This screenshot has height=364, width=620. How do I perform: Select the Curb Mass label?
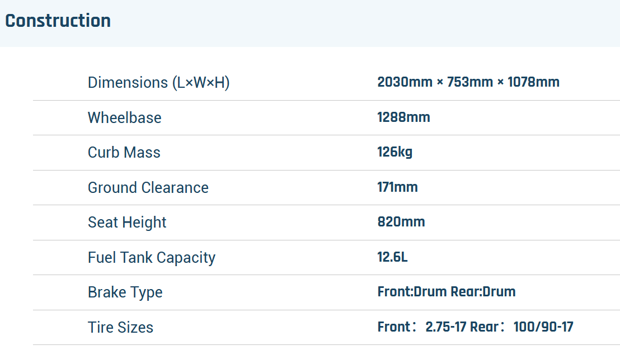pyautogui.click(x=124, y=153)
